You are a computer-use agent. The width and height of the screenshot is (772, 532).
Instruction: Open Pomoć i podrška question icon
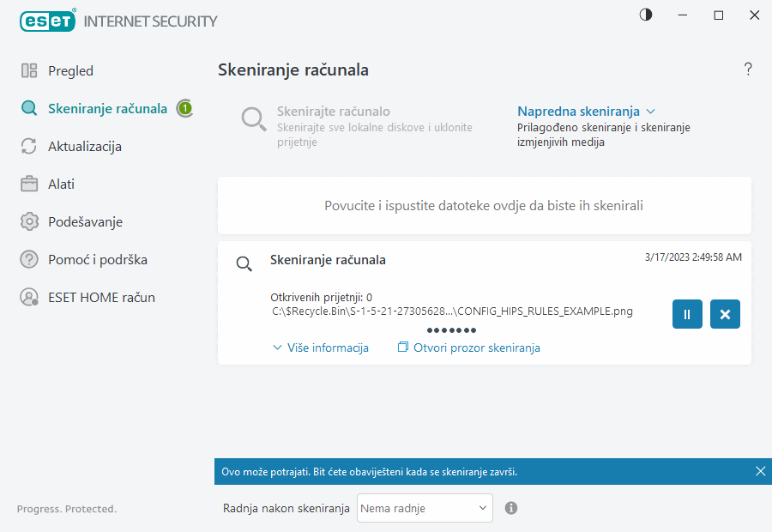(28, 259)
